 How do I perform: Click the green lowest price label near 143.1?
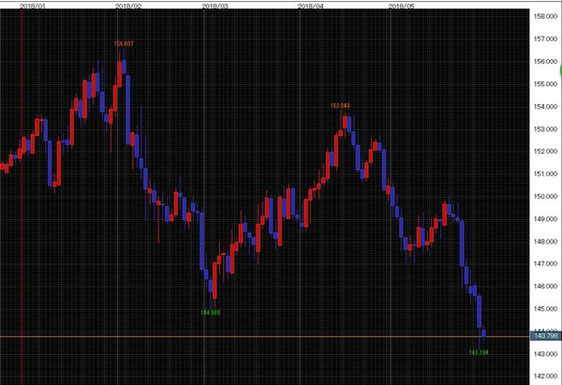(478, 352)
